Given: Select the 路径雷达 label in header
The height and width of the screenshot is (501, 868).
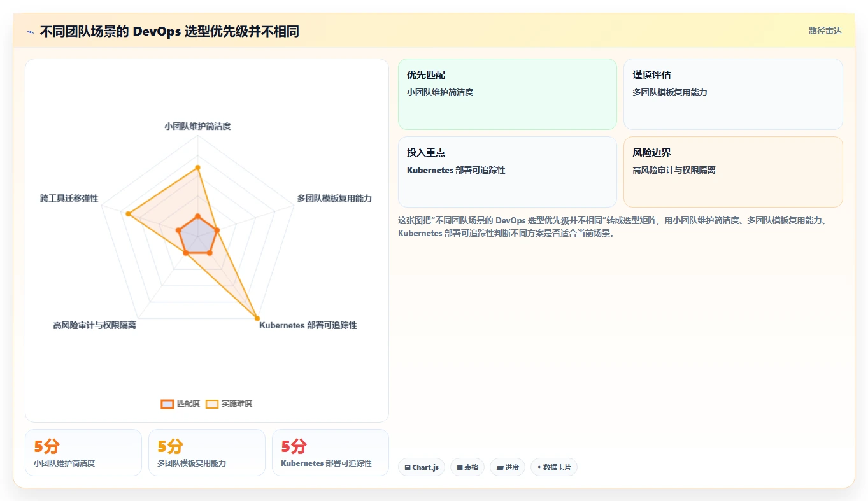Looking at the screenshot, I should point(825,31).
